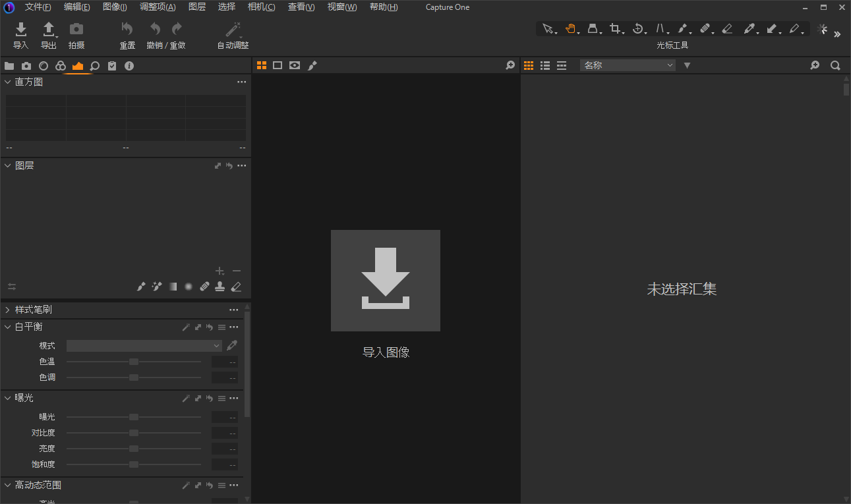Click the 拍摄 camera capture icon
Image resolution: width=851 pixels, height=504 pixels.
click(x=76, y=29)
